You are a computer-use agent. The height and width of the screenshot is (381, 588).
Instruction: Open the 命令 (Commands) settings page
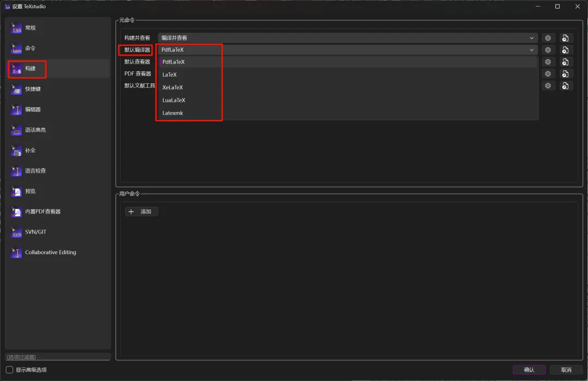pyautogui.click(x=58, y=48)
